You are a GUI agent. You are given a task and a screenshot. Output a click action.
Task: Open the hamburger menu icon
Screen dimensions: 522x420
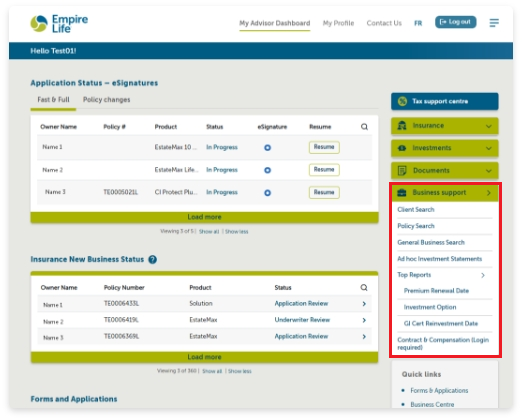[x=494, y=23]
